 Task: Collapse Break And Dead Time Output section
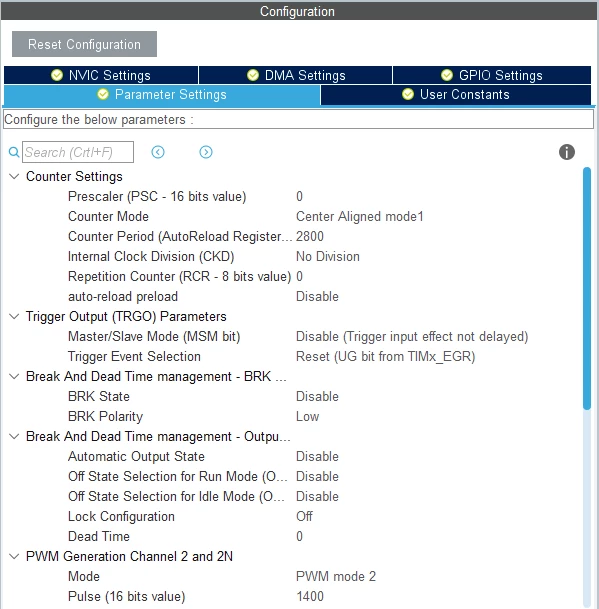click(14, 437)
